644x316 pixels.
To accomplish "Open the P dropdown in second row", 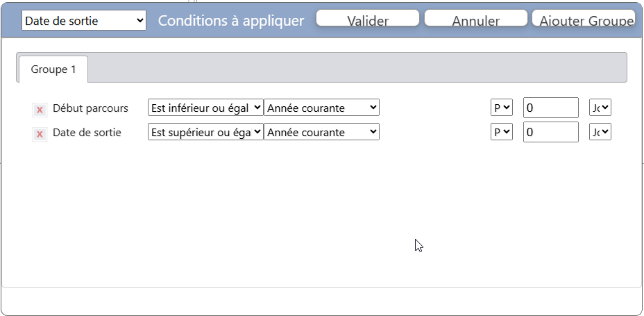I will [x=501, y=132].
